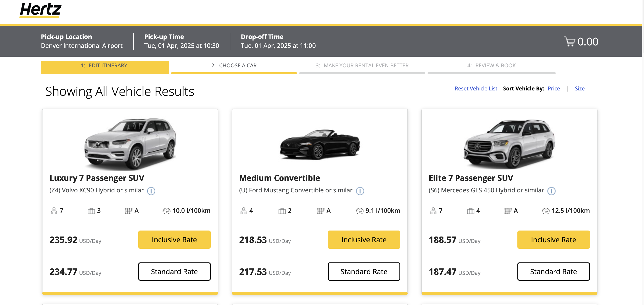Click cart total 0.00

tap(588, 42)
